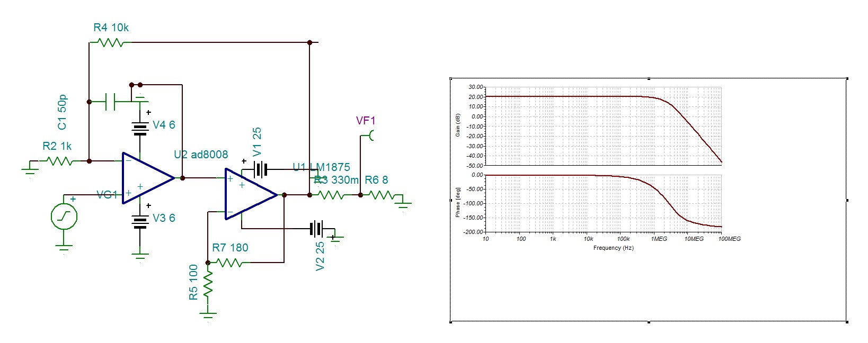Select the R5 100 resistor symbol
Image resolution: width=868 pixels, height=343 pixels.
pyautogui.click(x=208, y=284)
